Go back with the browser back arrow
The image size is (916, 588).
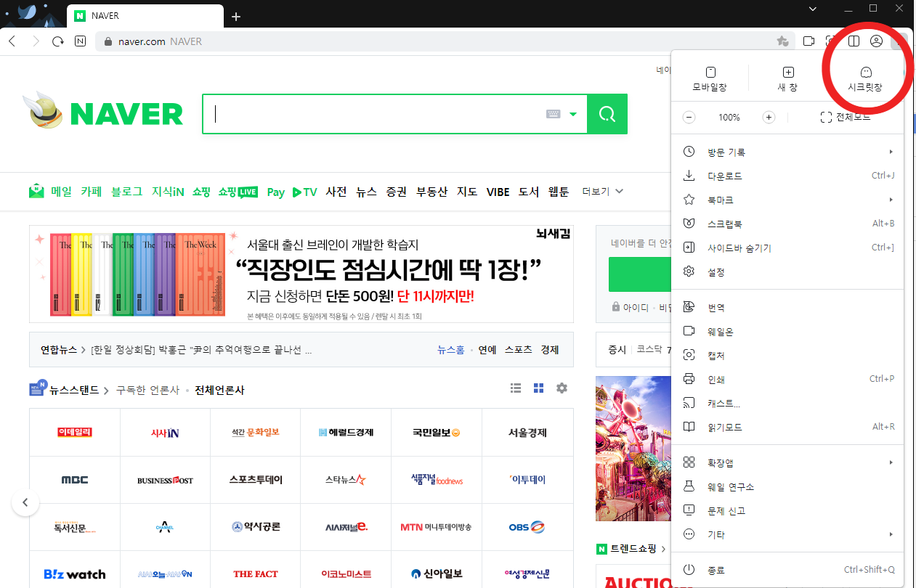click(12, 41)
